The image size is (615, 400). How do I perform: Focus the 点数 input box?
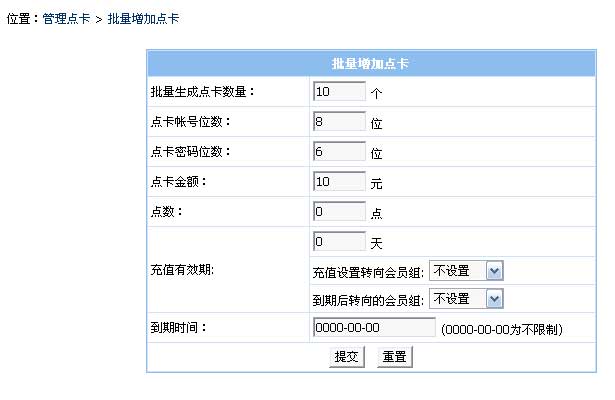click(339, 212)
